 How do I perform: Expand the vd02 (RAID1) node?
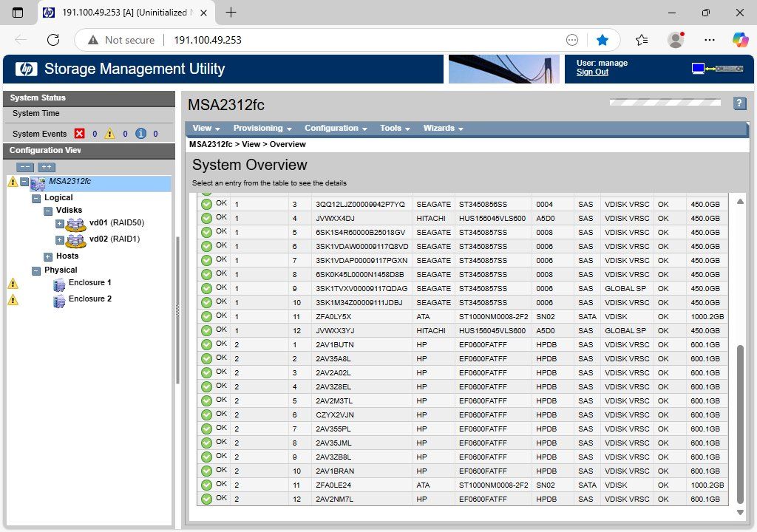coord(59,240)
